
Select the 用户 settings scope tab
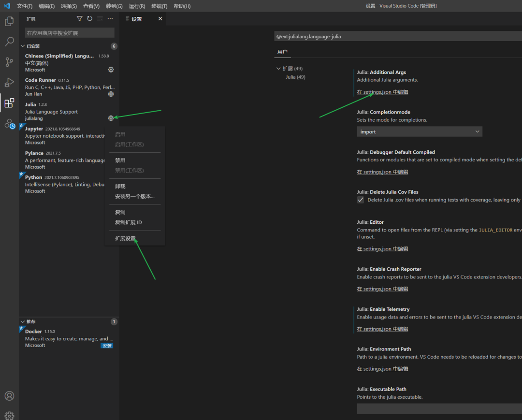pyautogui.click(x=282, y=52)
